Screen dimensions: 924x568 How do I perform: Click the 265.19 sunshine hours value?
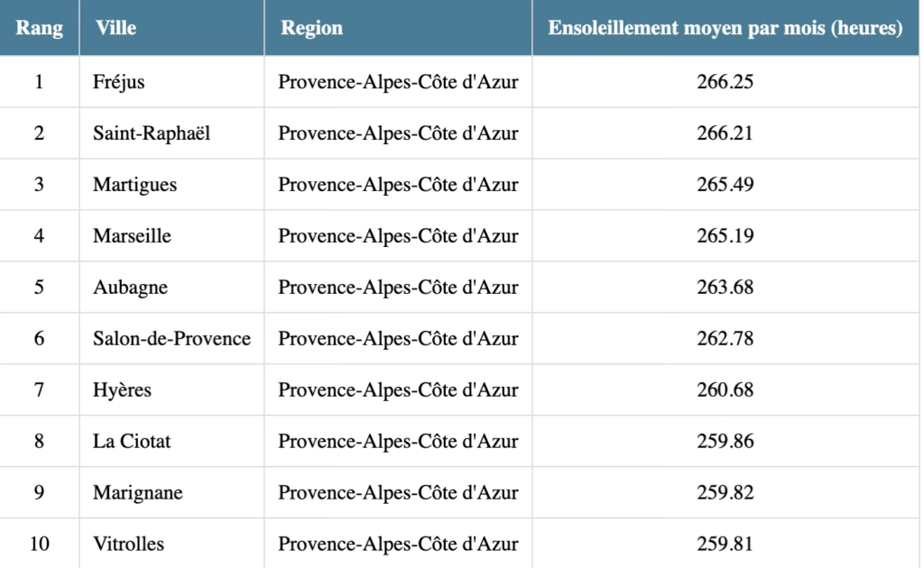click(x=725, y=236)
